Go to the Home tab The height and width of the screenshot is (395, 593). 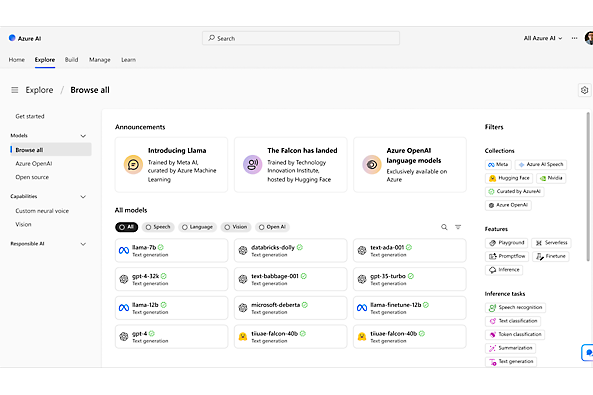[17, 60]
